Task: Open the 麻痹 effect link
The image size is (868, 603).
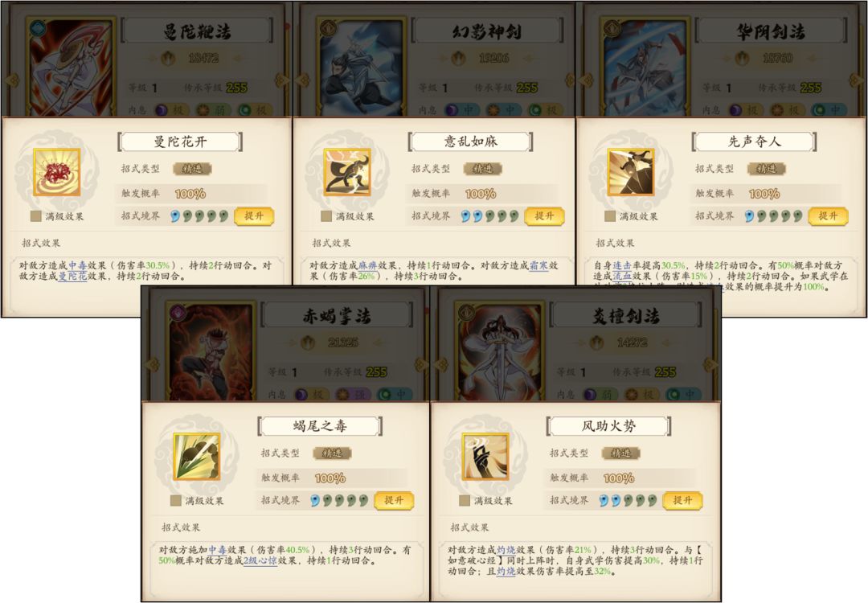Action: [x=367, y=266]
